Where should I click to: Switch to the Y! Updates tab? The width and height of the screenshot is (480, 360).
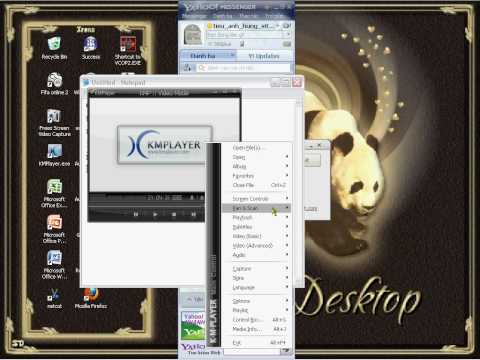click(264, 56)
